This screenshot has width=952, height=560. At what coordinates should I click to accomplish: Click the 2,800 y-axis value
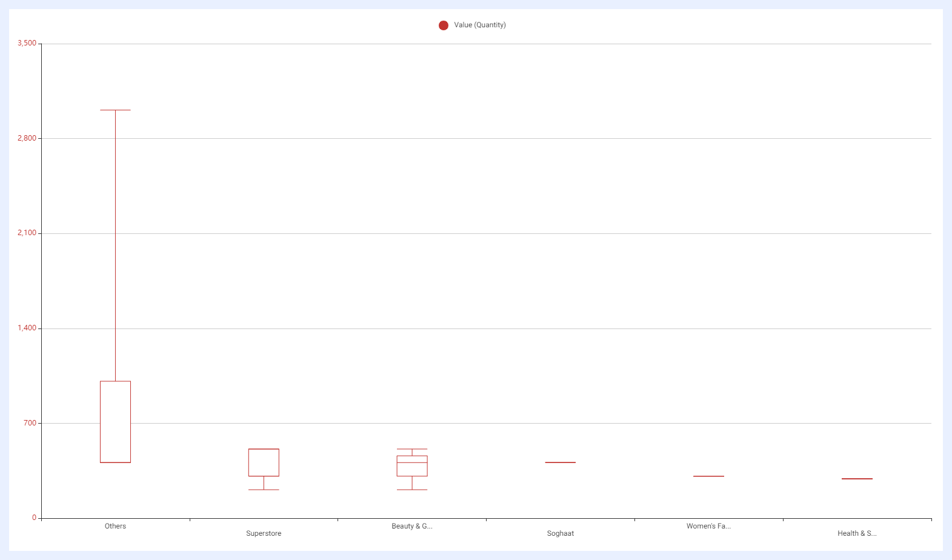pos(27,138)
